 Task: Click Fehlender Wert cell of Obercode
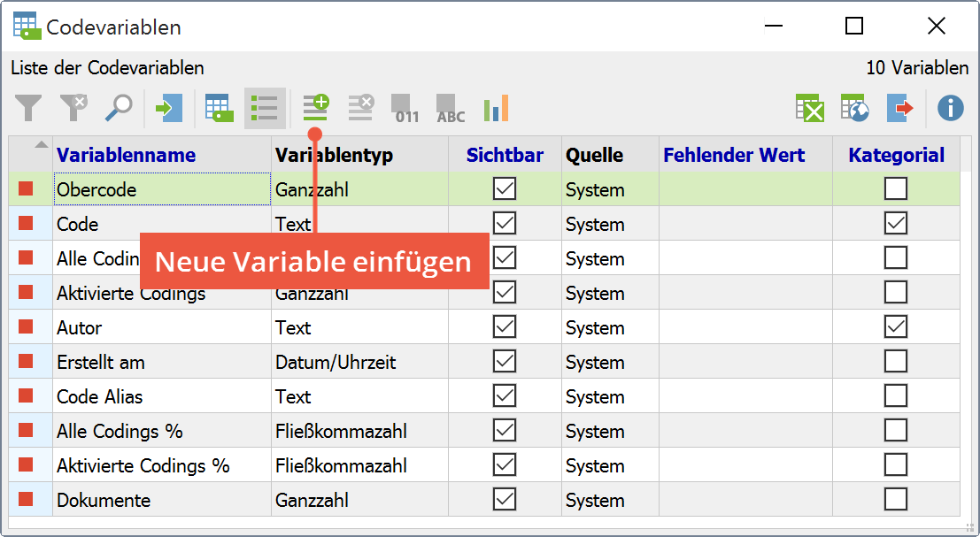745,189
